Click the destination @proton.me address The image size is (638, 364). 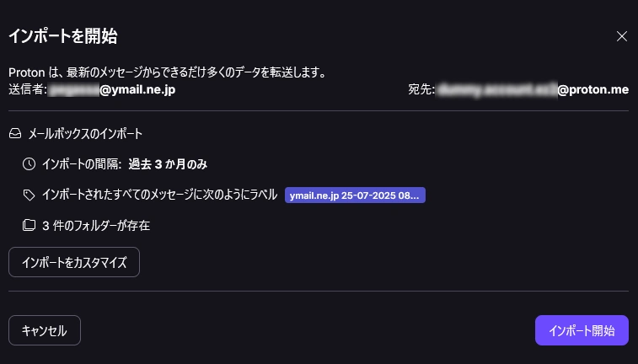[x=532, y=89]
